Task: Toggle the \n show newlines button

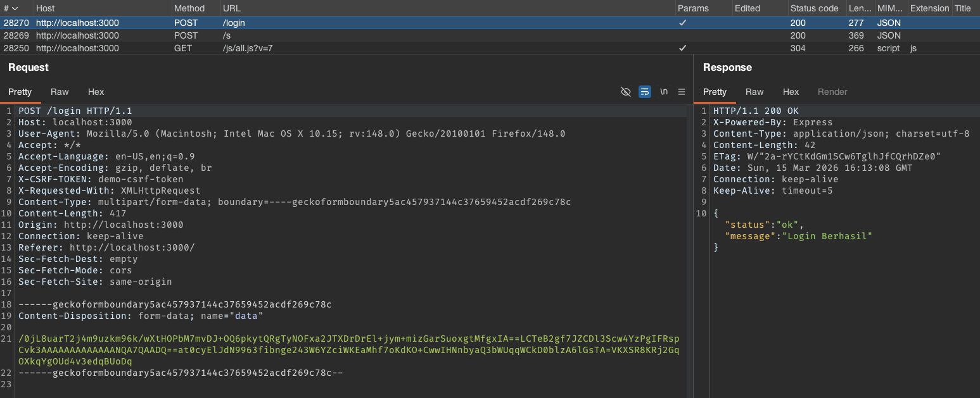Action: click(x=663, y=92)
